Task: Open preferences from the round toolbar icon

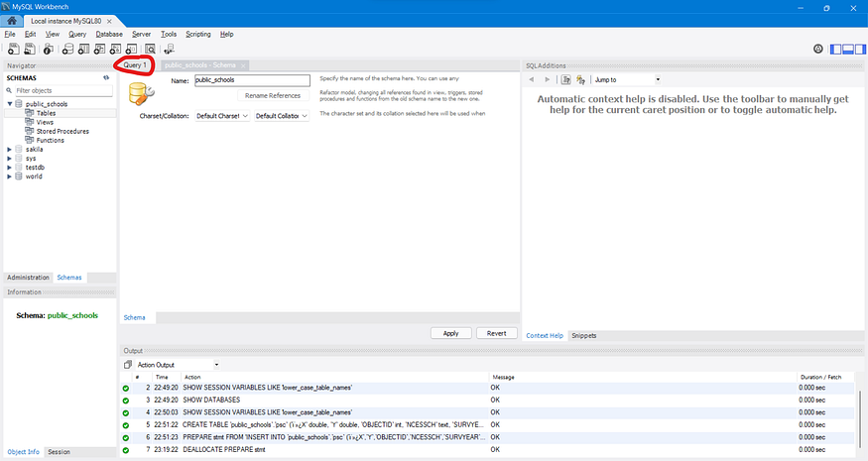Action: click(x=818, y=50)
